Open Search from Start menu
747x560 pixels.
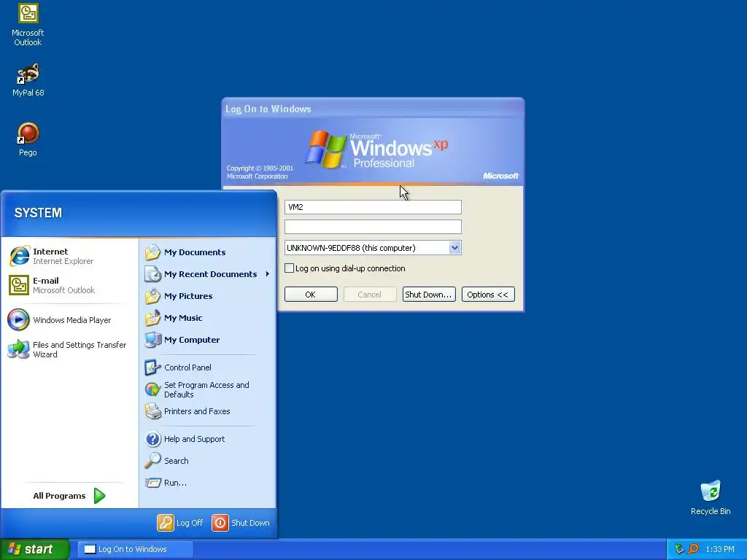pos(207,461)
